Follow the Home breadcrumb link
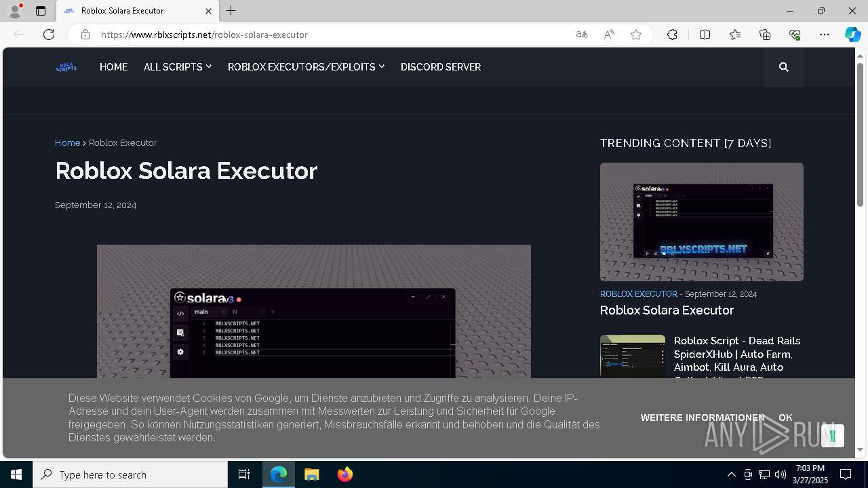This screenshot has width=868, height=488. tap(67, 143)
